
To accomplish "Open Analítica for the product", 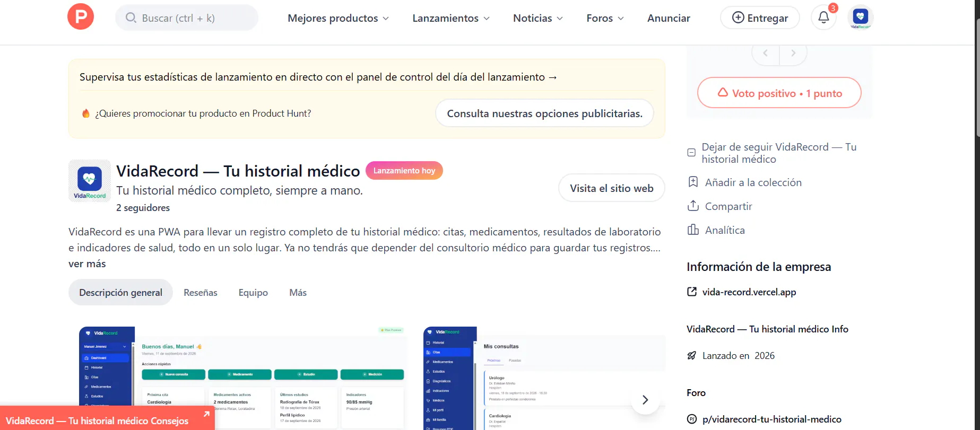I will (x=716, y=230).
